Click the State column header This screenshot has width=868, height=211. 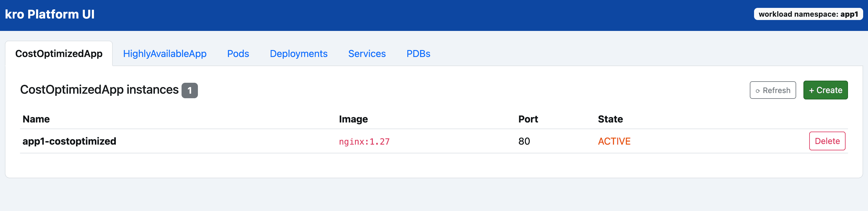tap(610, 119)
